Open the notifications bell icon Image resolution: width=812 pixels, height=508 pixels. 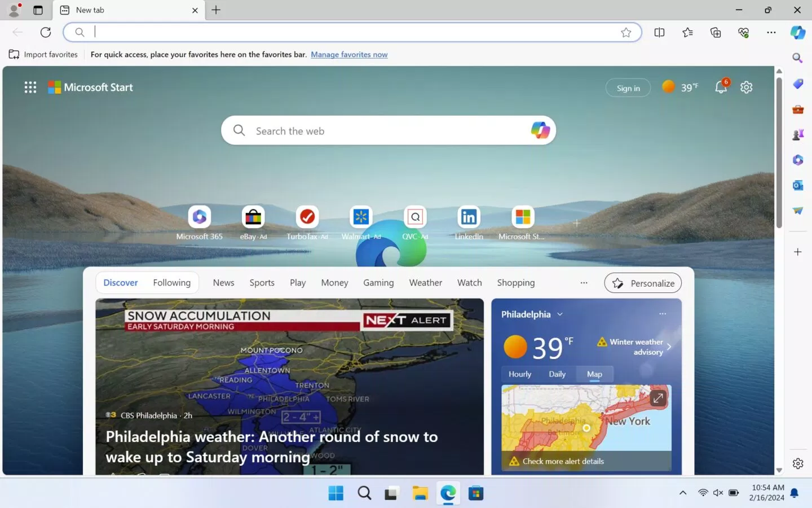[721, 87]
